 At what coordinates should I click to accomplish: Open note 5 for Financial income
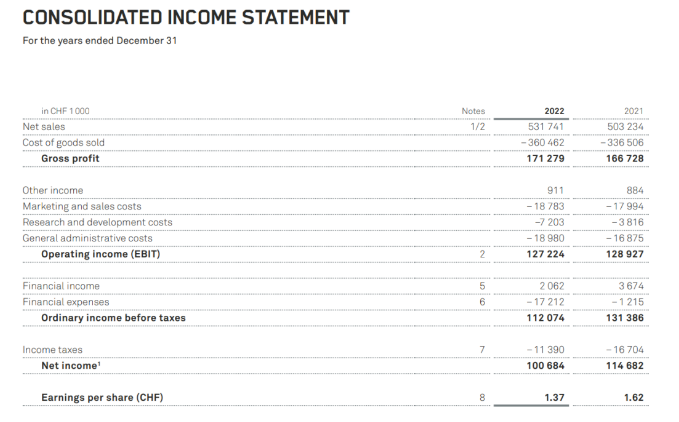tap(481, 286)
